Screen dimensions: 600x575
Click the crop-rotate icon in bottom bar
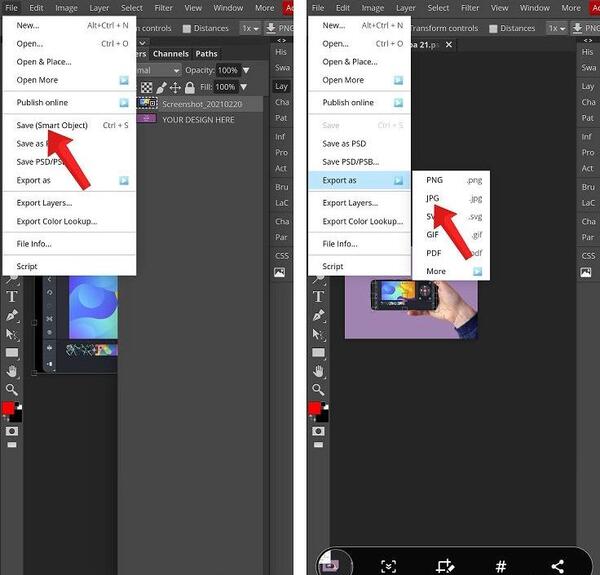[445, 566]
